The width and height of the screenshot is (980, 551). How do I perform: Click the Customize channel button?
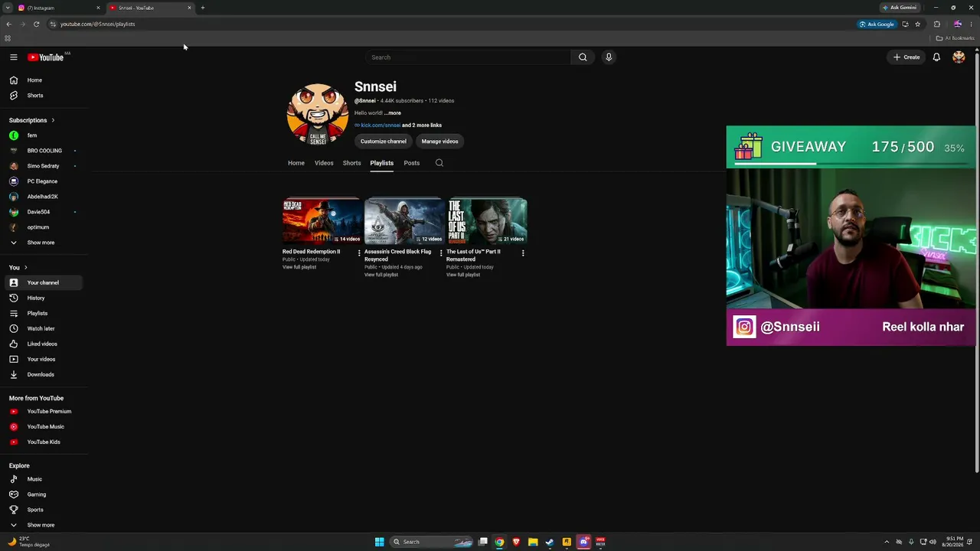[x=384, y=142]
